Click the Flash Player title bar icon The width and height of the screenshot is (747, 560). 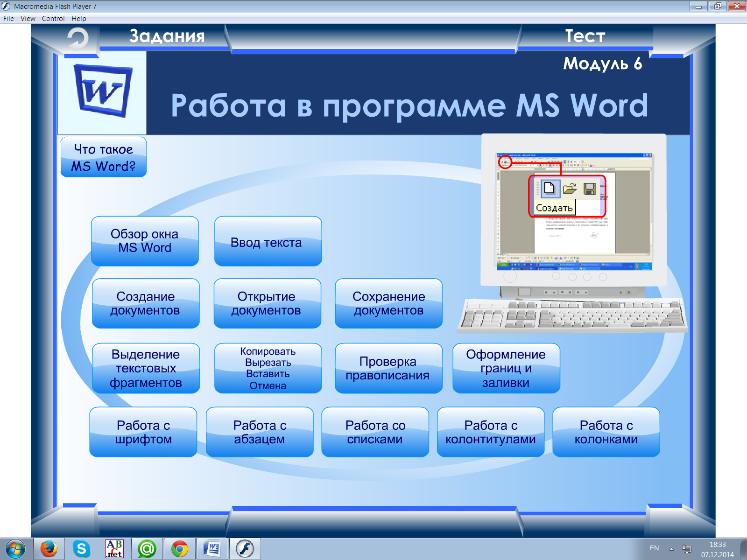pyautogui.click(x=6, y=7)
